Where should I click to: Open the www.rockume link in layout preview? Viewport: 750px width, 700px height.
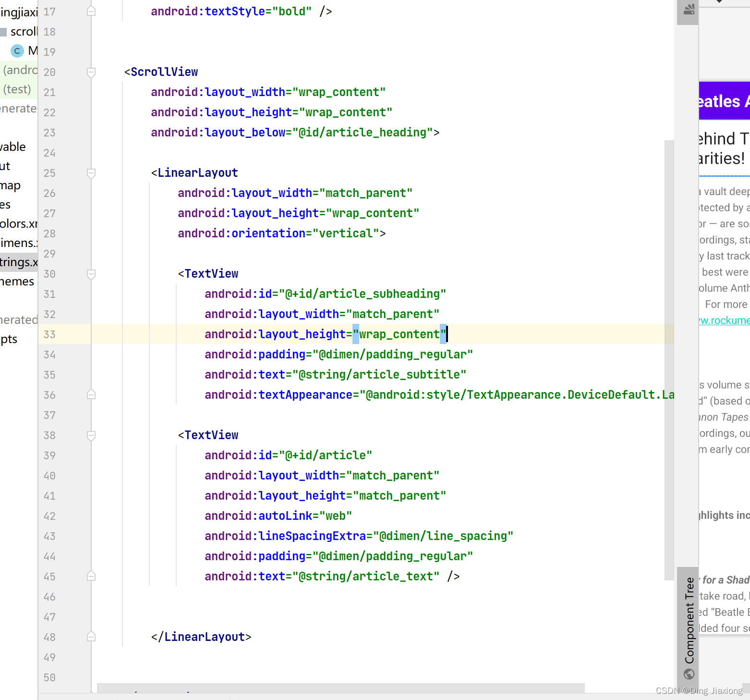tap(724, 320)
